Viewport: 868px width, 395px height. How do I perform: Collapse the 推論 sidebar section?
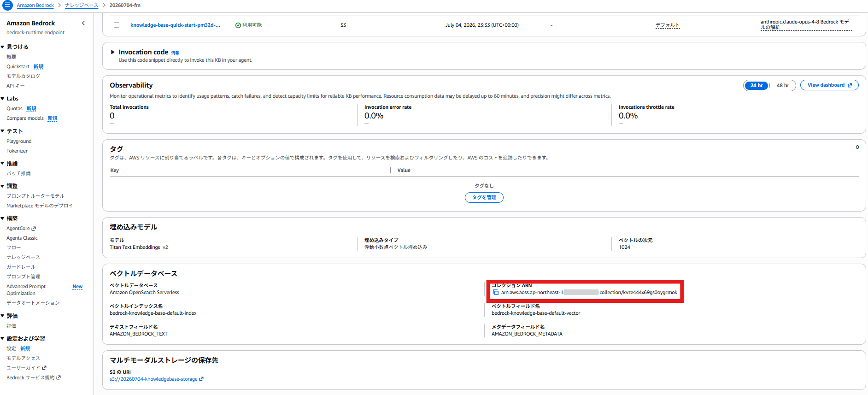pos(3,164)
